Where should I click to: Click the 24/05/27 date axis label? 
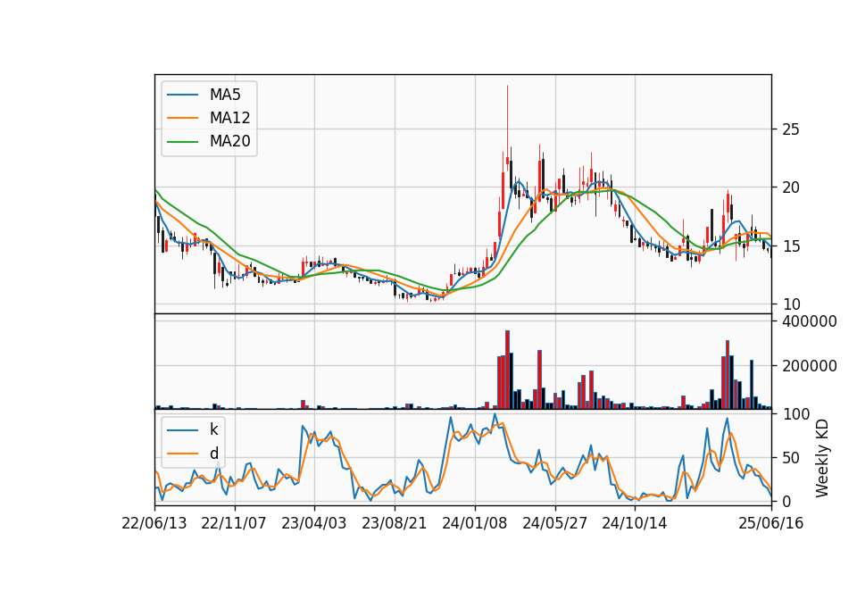(x=554, y=523)
